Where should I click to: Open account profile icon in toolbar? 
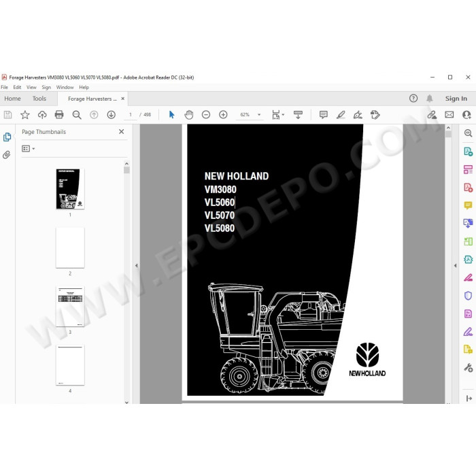(x=466, y=115)
